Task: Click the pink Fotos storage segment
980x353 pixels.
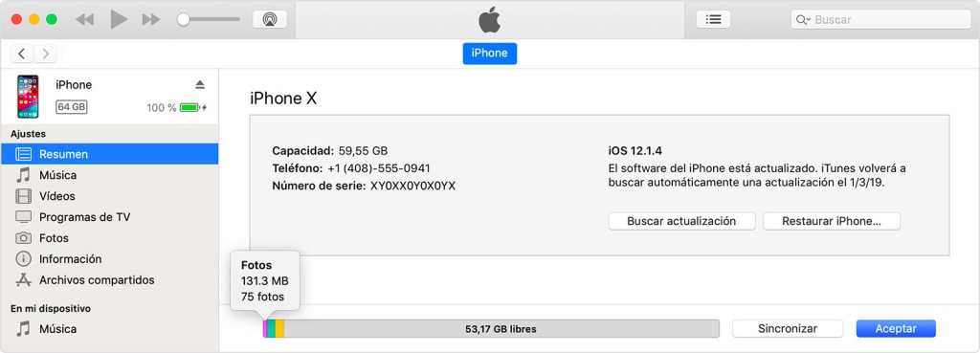Action: click(x=265, y=329)
